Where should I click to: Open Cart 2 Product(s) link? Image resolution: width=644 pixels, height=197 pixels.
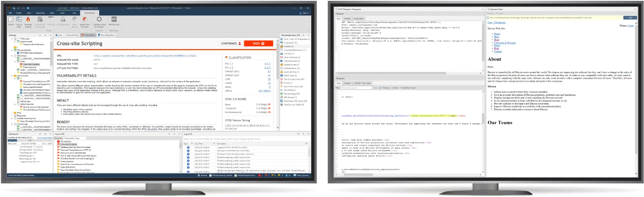[498, 22]
